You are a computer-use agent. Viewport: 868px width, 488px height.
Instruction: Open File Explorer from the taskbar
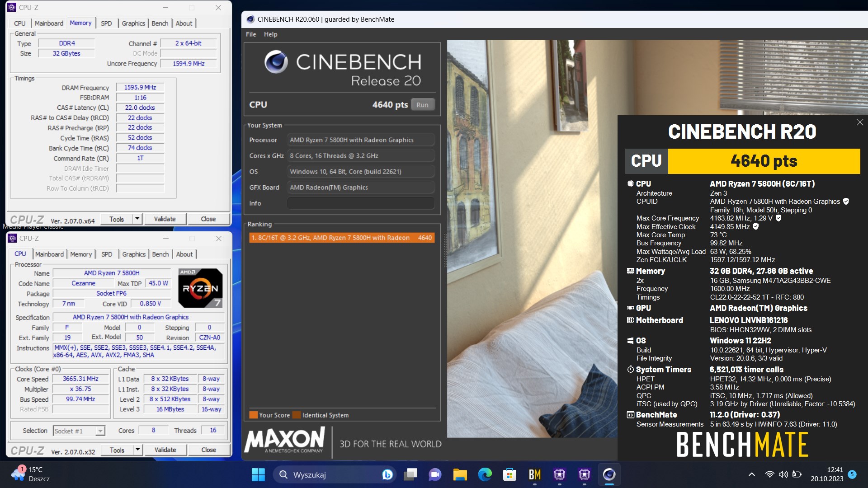[x=460, y=474]
